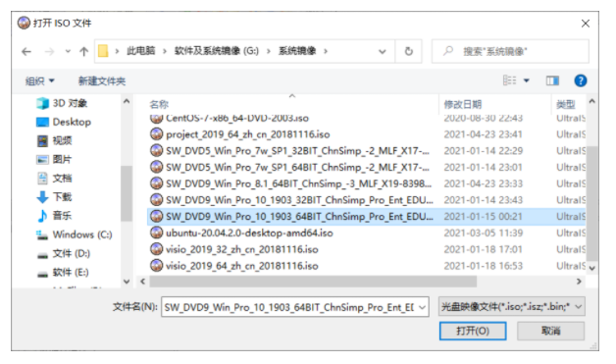Toggle the preview pane

click(552, 80)
